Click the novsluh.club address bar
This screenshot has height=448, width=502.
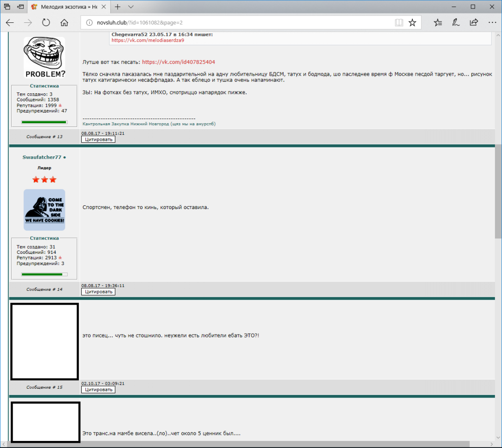233,22
